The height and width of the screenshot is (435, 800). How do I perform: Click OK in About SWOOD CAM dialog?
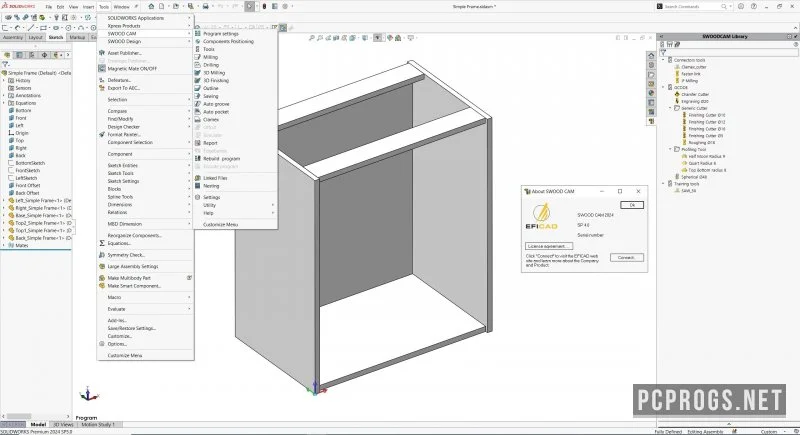coord(632,205)
